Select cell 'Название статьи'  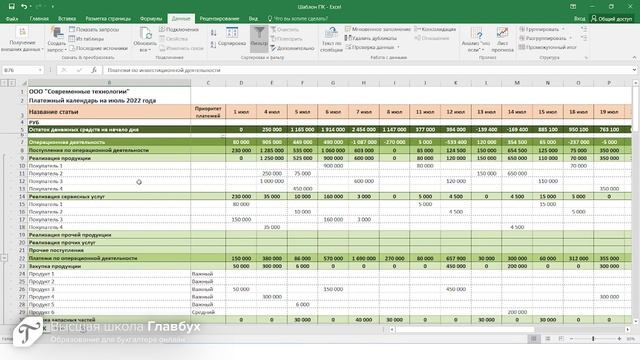pyautogui.click(x=109, y=112)
